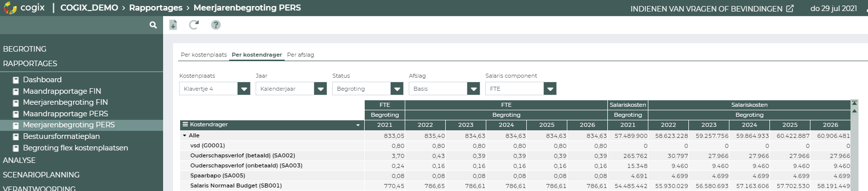The height and width of the screenshot is (191, 868).
Task: Open the SCENARIOPLANNING menu section
Action: coord(41,175)
